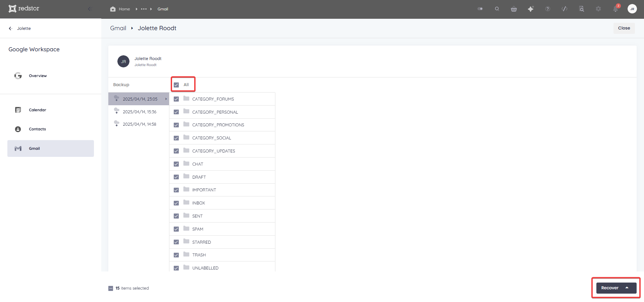Uncheck CATEGORY_FORUMS checkbox
The height and width of the screenshot is (302, 644).
(176, 99)
